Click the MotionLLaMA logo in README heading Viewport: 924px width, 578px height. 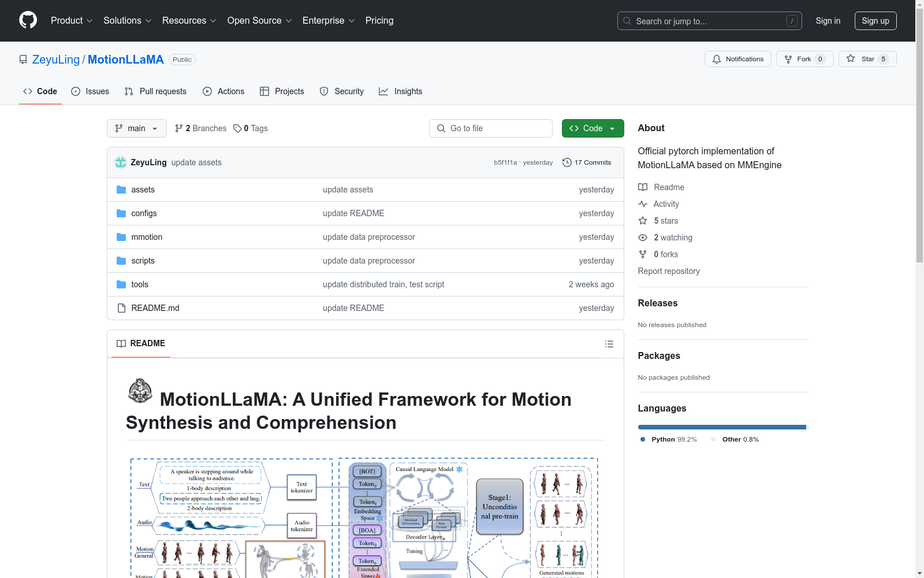pos(140,391)
